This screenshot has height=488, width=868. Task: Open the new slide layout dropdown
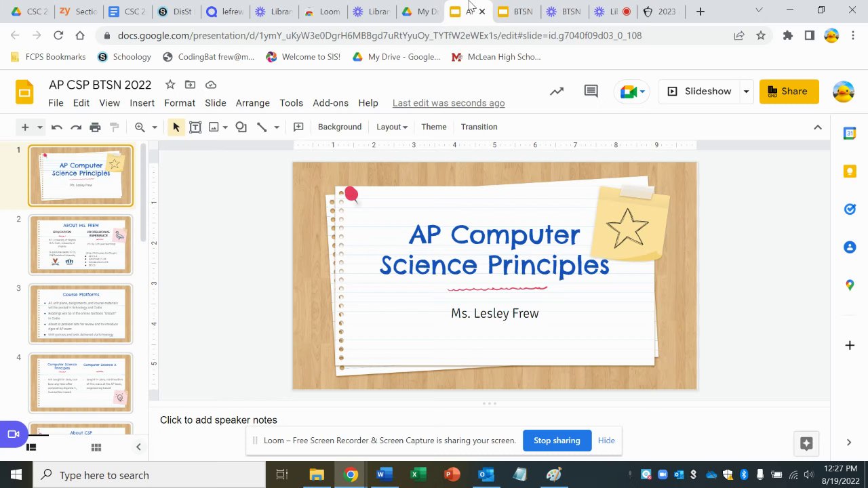40,127
